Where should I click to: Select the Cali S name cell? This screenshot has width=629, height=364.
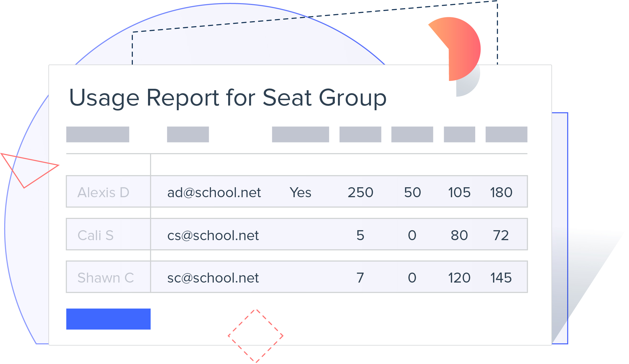pyautogui.click(x=96, y=235)
